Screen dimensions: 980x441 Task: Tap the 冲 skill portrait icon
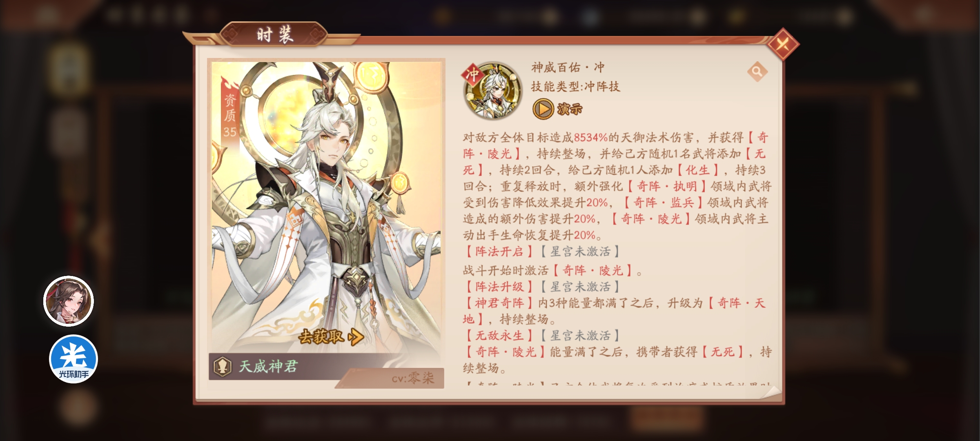(x=492, y=91)
